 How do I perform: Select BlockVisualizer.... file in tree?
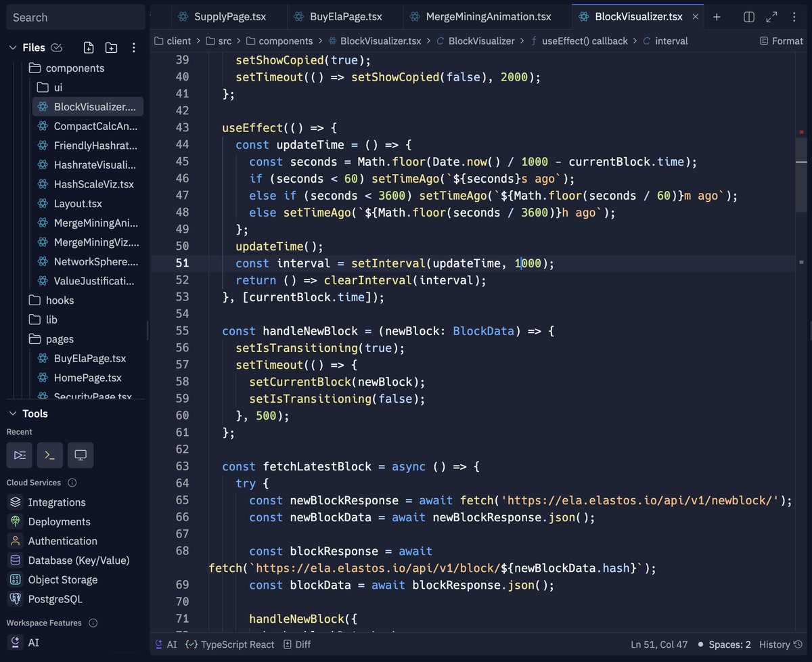pyautogui.click(x=88, y=107)
